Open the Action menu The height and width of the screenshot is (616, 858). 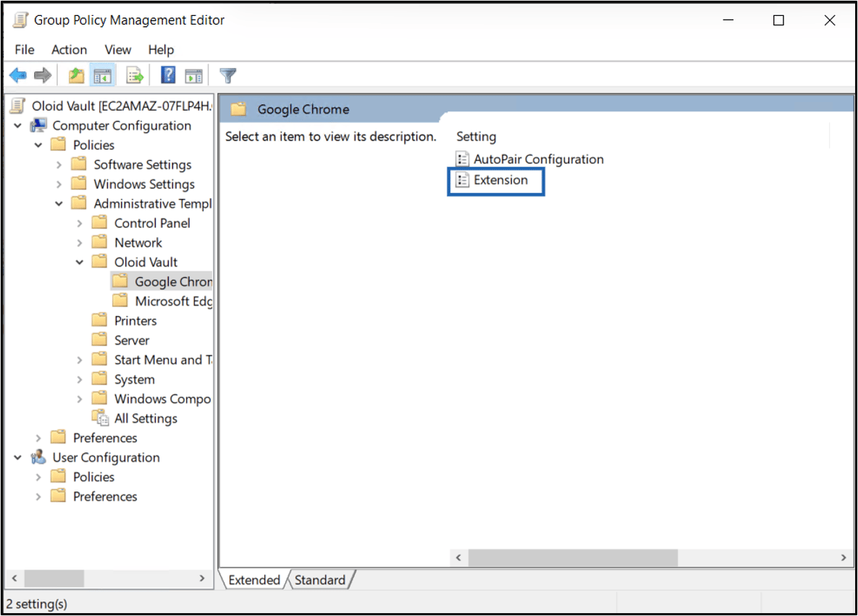tap(69, 50)
